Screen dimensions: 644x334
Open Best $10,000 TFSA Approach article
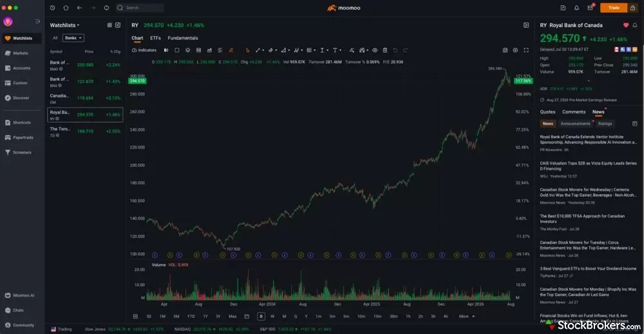(x=582, y=219)
